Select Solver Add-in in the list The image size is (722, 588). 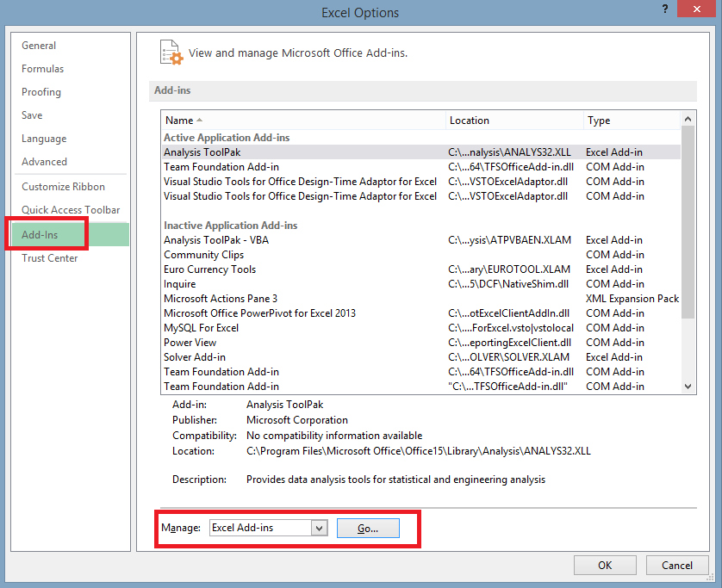pos(195,357)
